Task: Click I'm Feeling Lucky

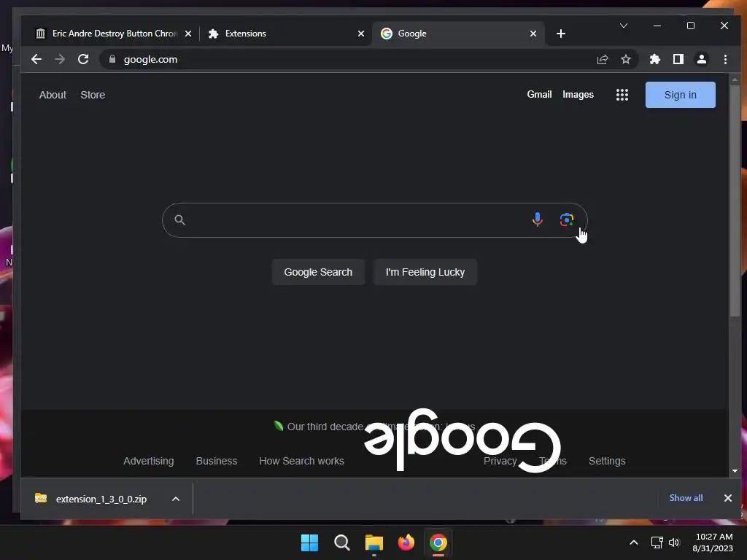Action: (425, 272)
